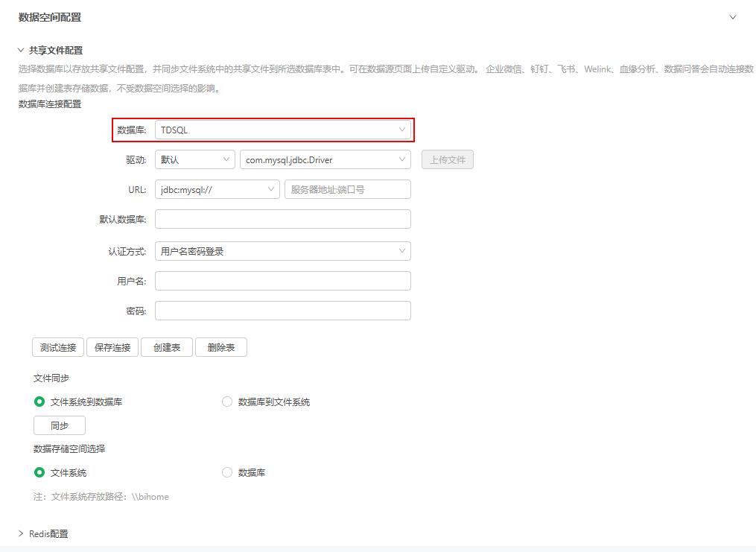Open the 驱动 默认 dropdown
This screenshot has height=552, width=756.
(195, 159)
